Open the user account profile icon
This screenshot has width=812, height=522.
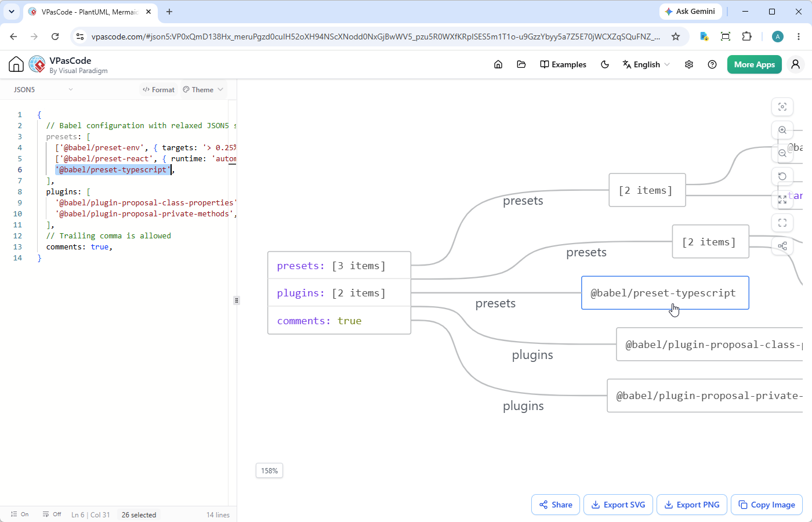click(x=796, y=64)
